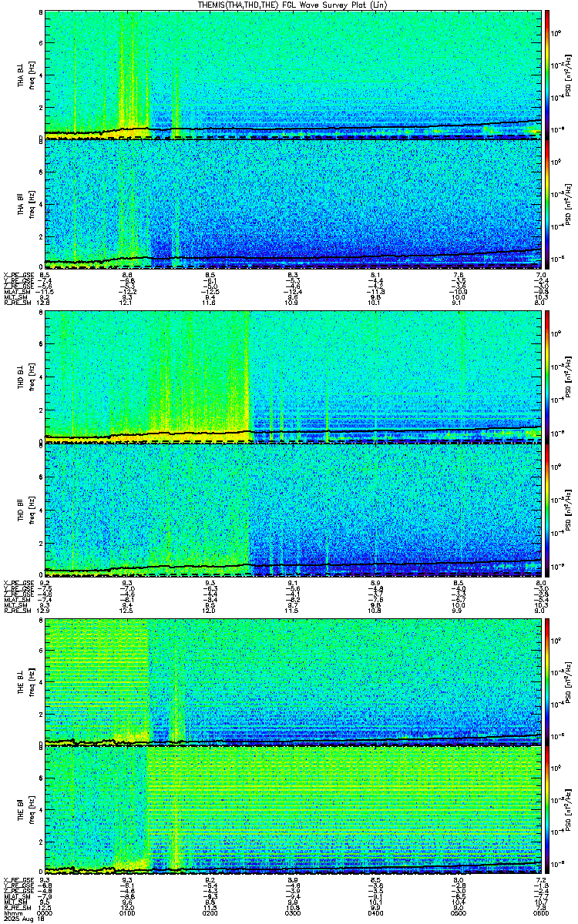Click the R_RE_SM row label under THA panels
Image resolution: width=578 pixels, height=924 pixels.
pos(18,303)
